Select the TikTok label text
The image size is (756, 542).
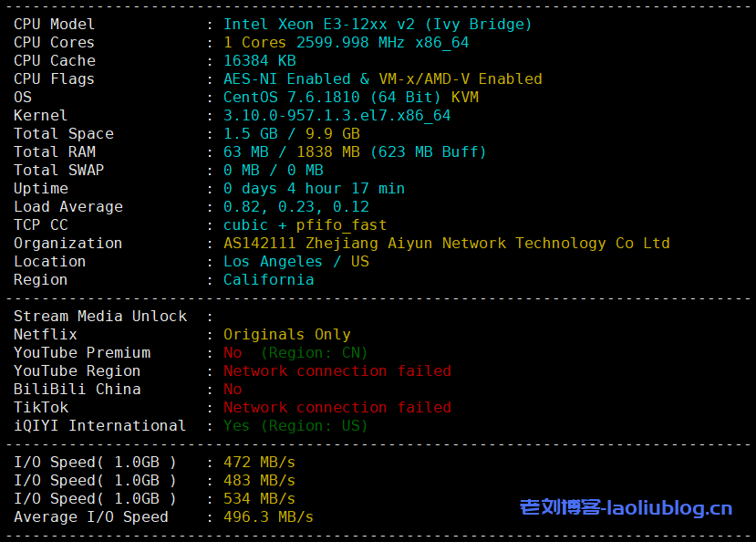pyautogui.click(x=41, y=408)
